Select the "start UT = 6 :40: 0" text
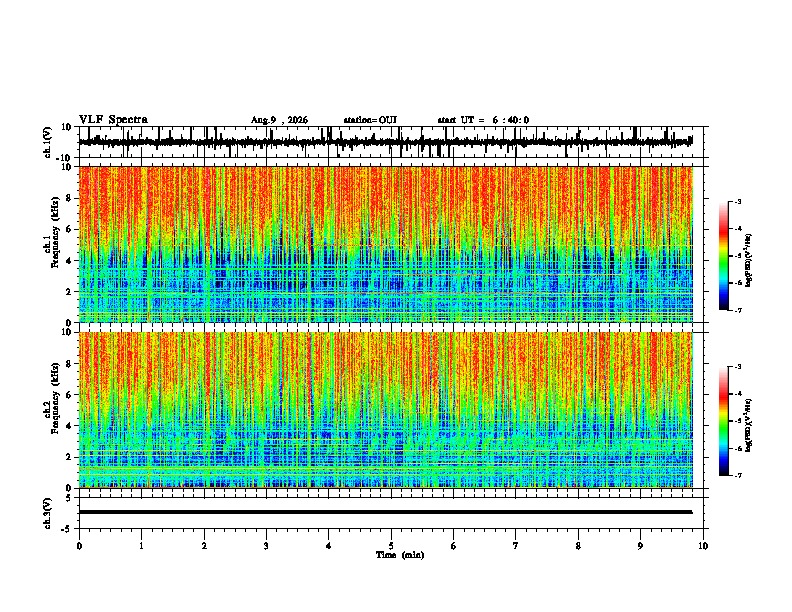Image resolution: width=792 pixels, height=612 pixels. click(483, 120)
